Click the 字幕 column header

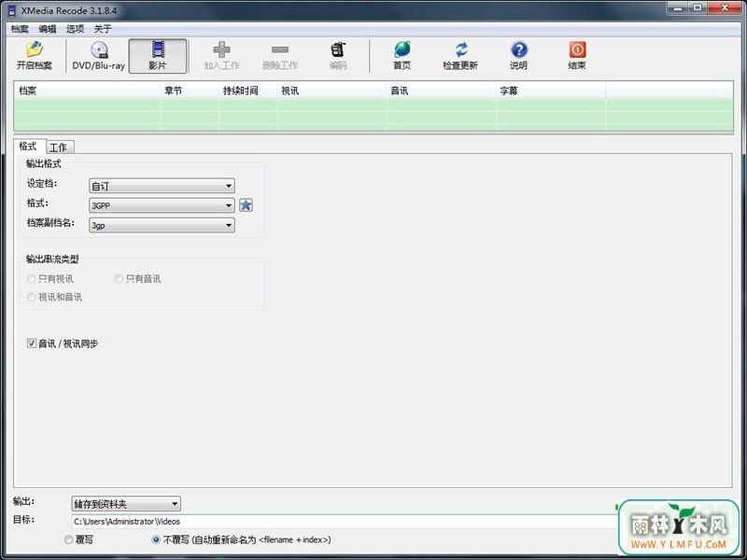point(551,91)
